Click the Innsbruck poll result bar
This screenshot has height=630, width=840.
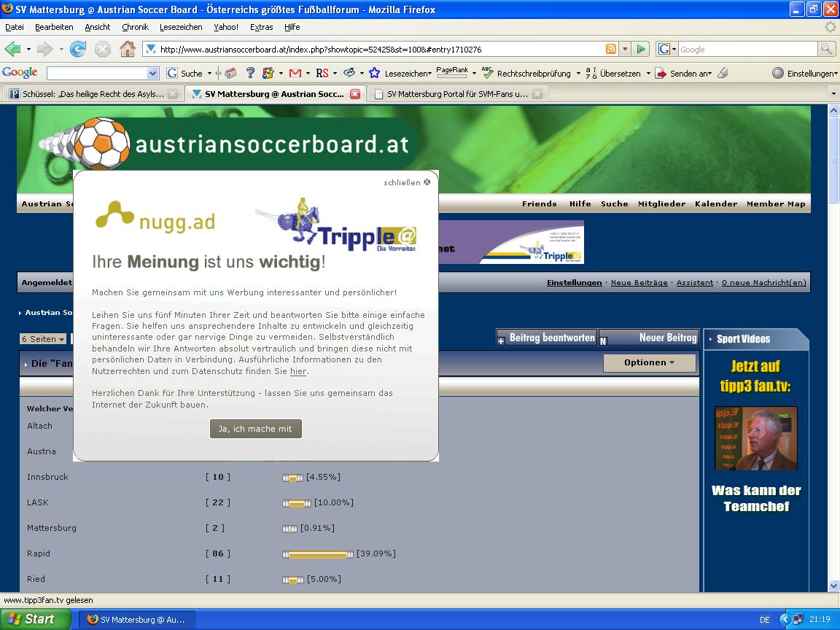293,478
